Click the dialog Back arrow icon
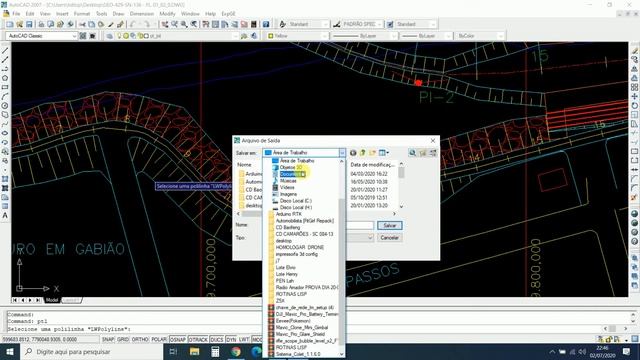This screenshot has height=360, width=640. click(353, 153)
